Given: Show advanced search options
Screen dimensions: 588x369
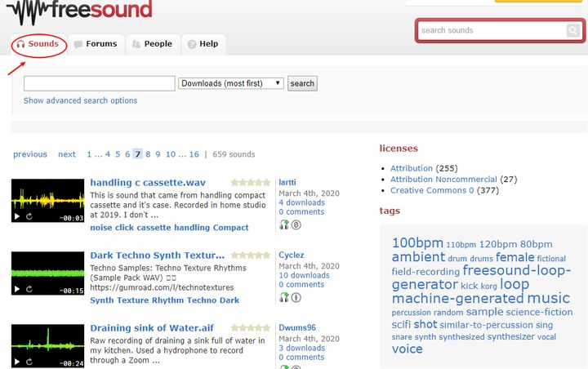Looking at the screenshot, I should [80, 100].
